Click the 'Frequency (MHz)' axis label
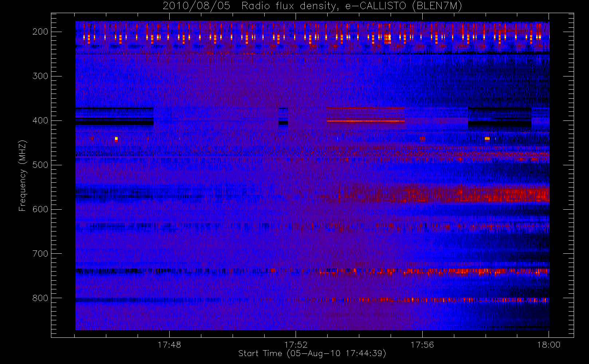The height and width of the screenshot is (364, 589). [x=23, y=175]
